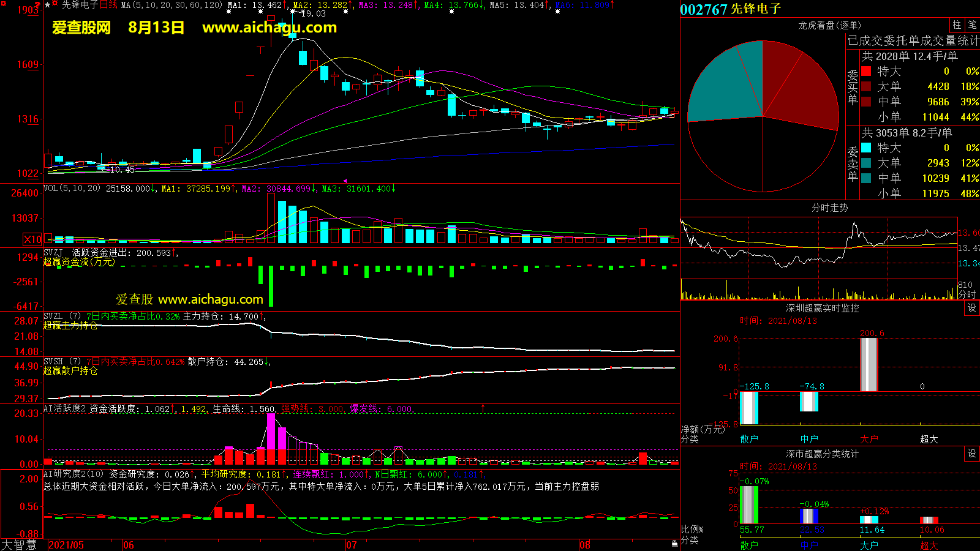The width and height of the screenshot is (980, 551).
Task: Switch to 笔 tick view in 龙虎看盘
Action: [972, 24]
